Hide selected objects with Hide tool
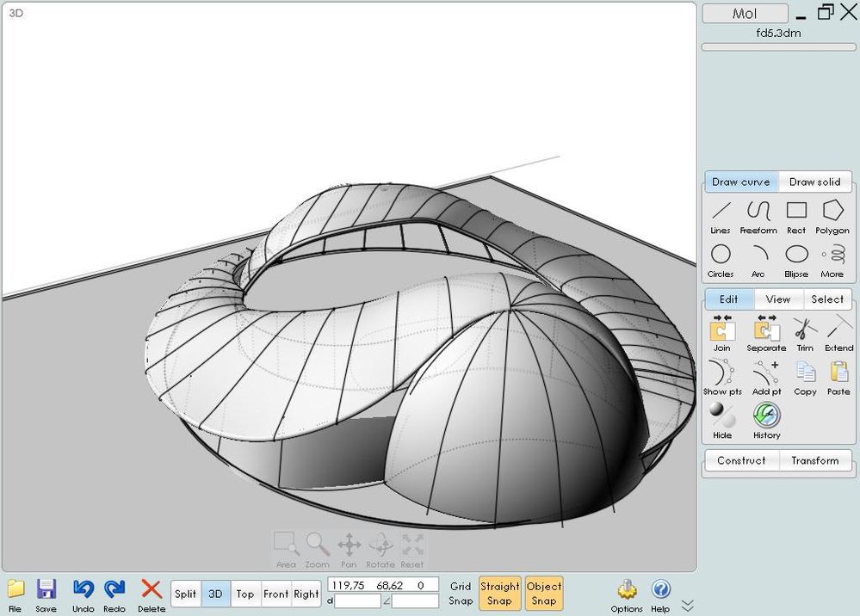Viewport: 860px width, 616px height. click(x=721, y=416)
